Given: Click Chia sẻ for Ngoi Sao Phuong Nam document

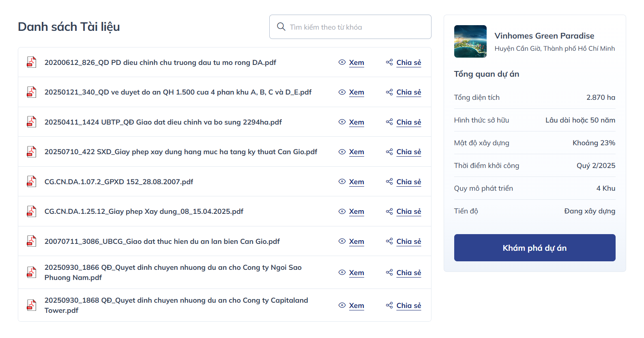Looking at the screenshot, I should click(x=408, y=273).
